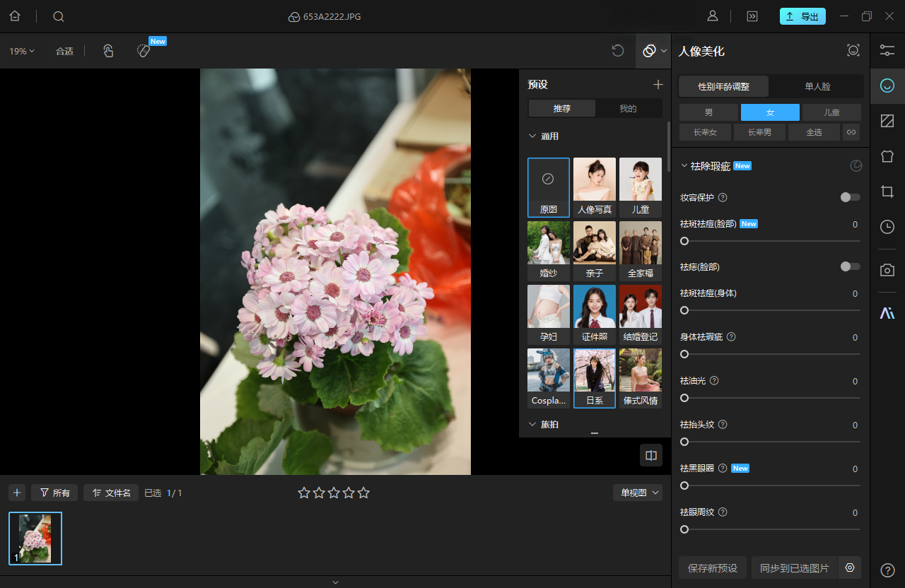Select the filmstrip thumbnail numbered 1
This screenshot has height=588, width=905.
click(x=35, y=539)
